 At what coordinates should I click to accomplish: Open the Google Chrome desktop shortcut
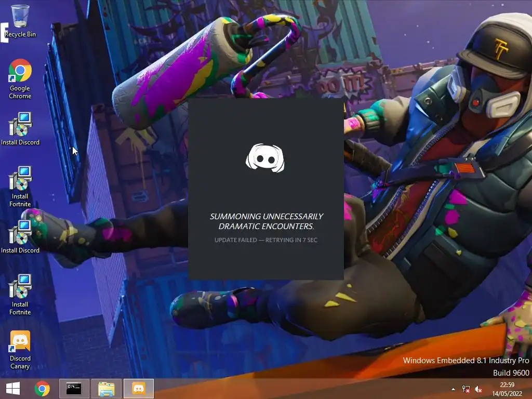click(x=20, y=79)
